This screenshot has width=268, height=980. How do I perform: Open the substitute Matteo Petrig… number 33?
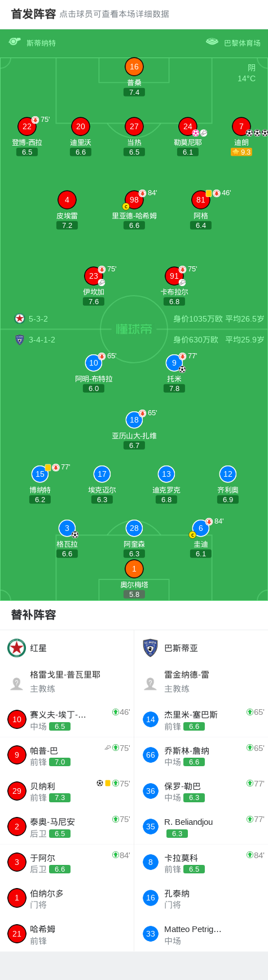(201, 934)
